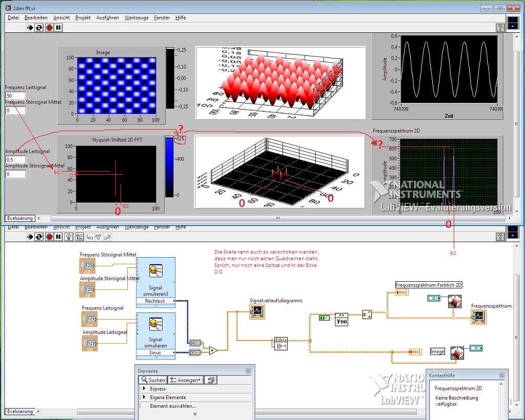The height and width of the screenshot is (420, 525).
Task: Open the Ansicht menu in front panel window
Action: point(62,18)
